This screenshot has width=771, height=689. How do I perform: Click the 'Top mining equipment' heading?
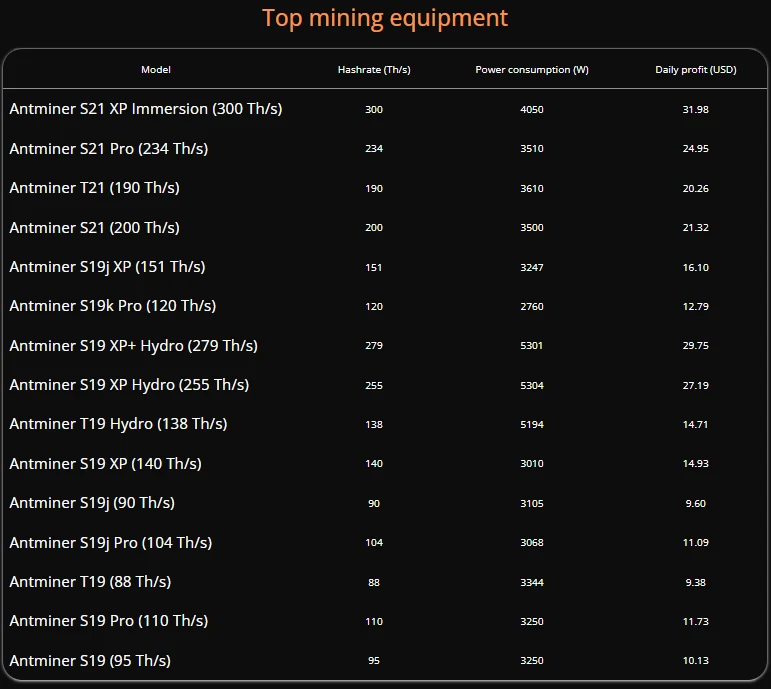coord(385,19)
